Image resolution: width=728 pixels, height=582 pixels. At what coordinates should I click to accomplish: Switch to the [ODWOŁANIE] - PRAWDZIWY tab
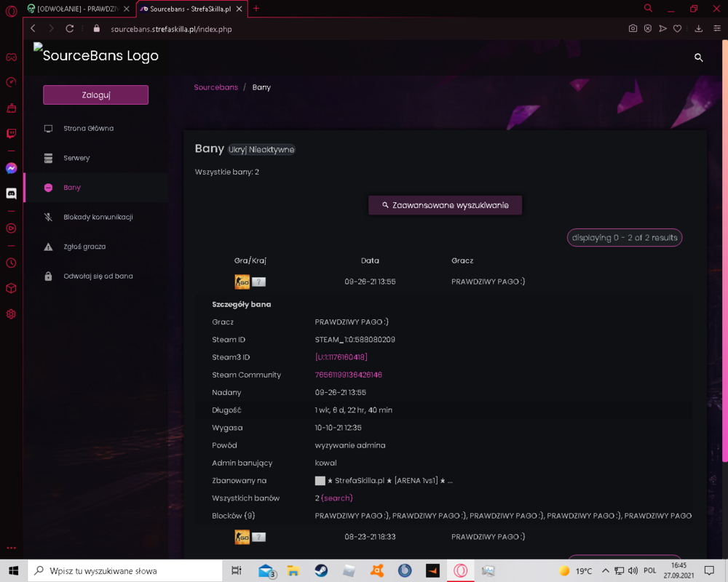[x=78, y=9]
